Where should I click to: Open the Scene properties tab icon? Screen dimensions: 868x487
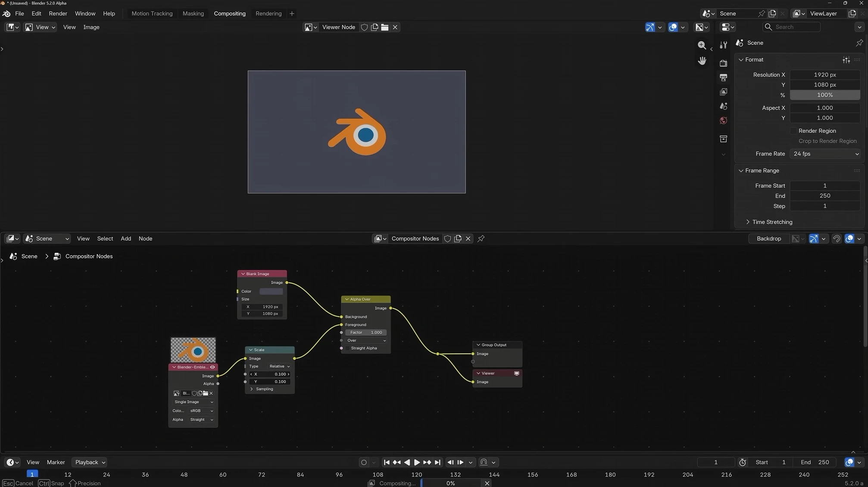click(x=723, y=106)
